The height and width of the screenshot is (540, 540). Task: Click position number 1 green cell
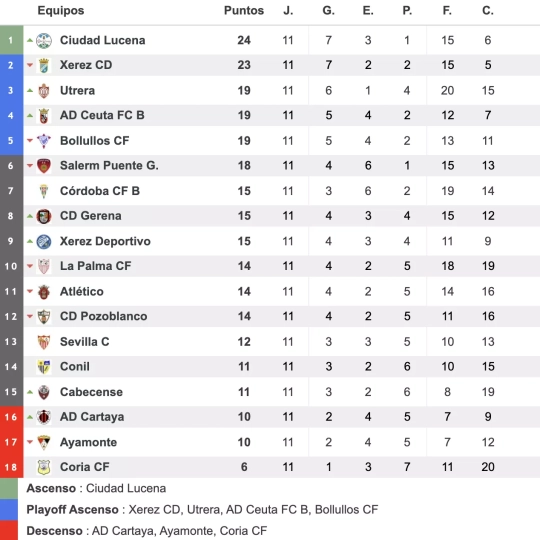pos(11,40)
